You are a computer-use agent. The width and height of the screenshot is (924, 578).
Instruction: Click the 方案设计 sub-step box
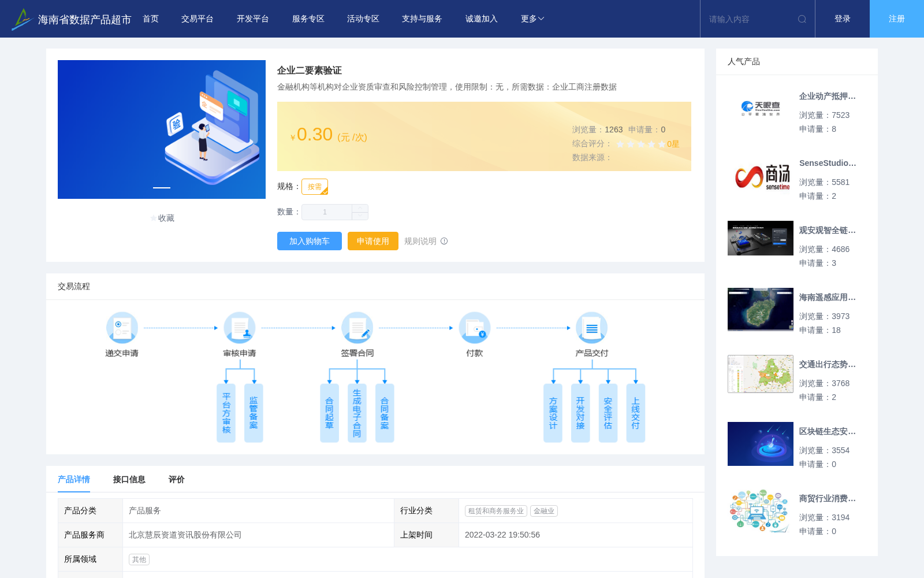[x=553, y=413]
